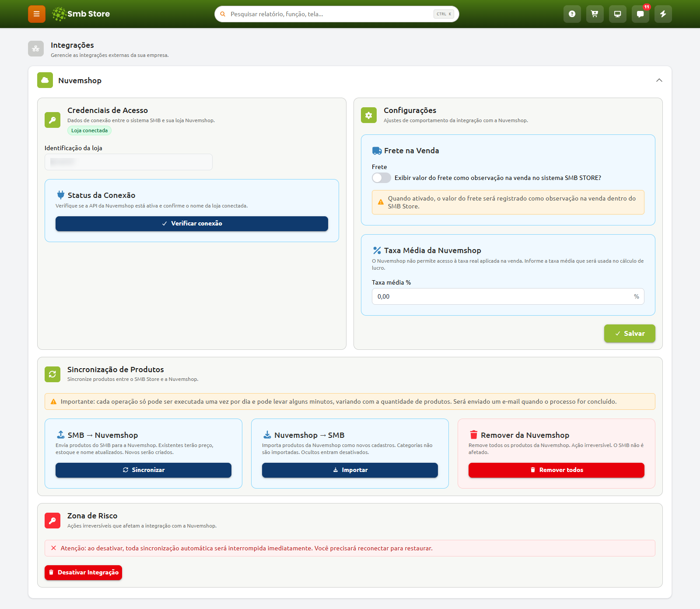Open the help question mark icon
This screenshot has height=609, width=700.
[x=572, y=14]
